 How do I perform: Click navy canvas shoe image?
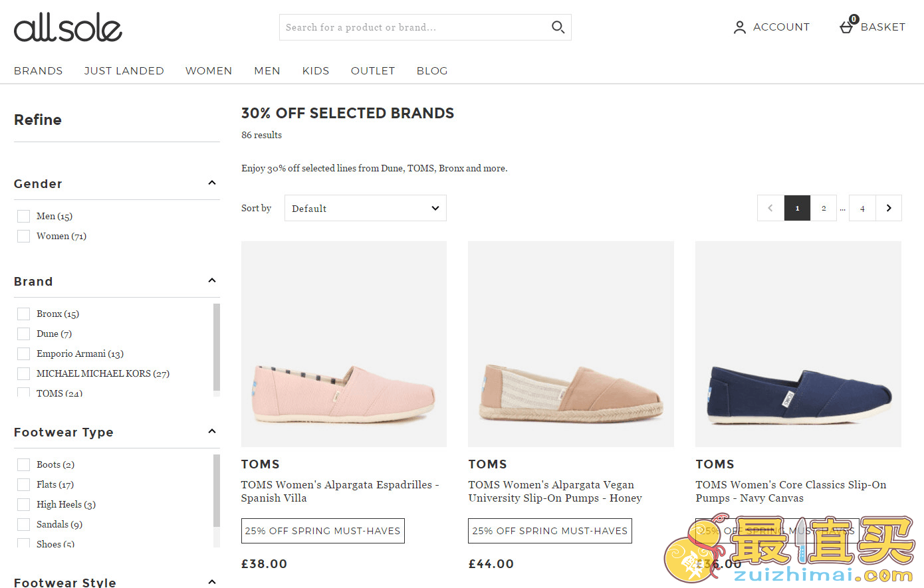click(798, 344)
